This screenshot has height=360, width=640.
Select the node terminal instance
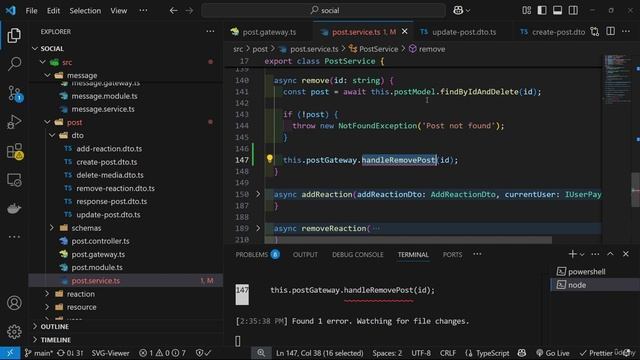596,285
